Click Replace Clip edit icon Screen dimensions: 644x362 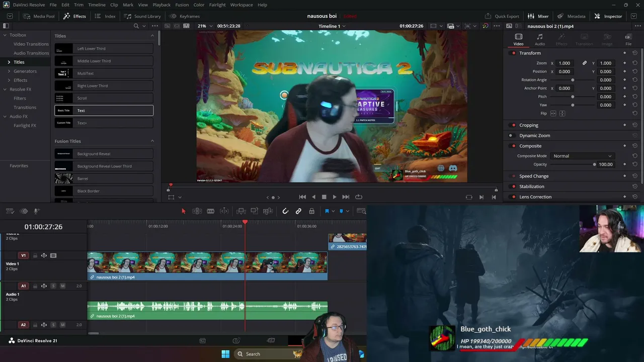pyautogui.click(x=268, y=211)
